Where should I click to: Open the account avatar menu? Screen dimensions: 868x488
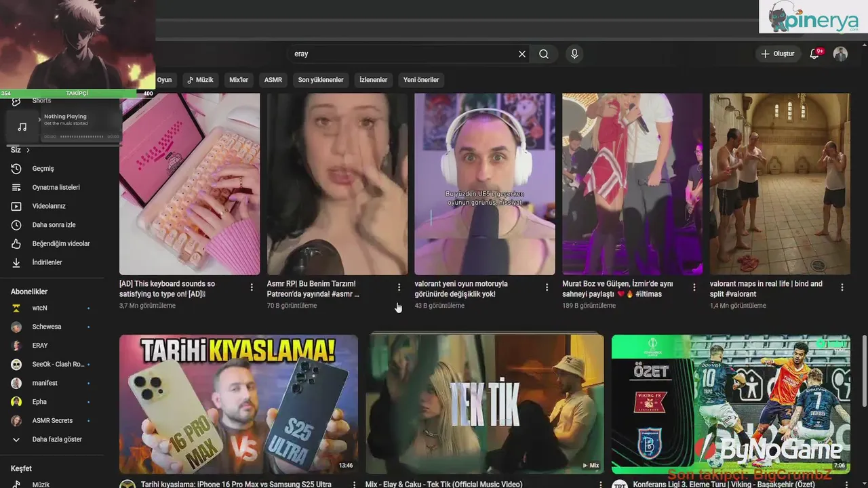click(x=840, y=54)
